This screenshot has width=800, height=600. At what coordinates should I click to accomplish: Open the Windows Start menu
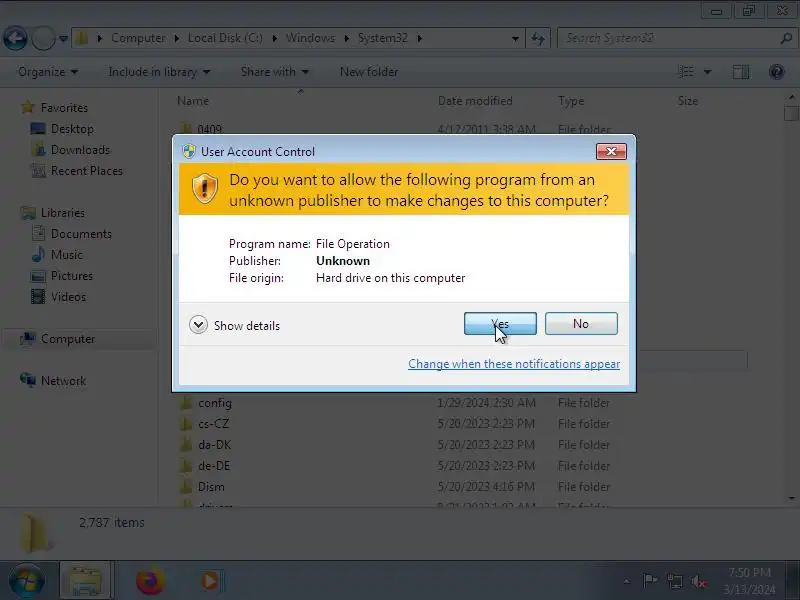[x=27, y=581]
